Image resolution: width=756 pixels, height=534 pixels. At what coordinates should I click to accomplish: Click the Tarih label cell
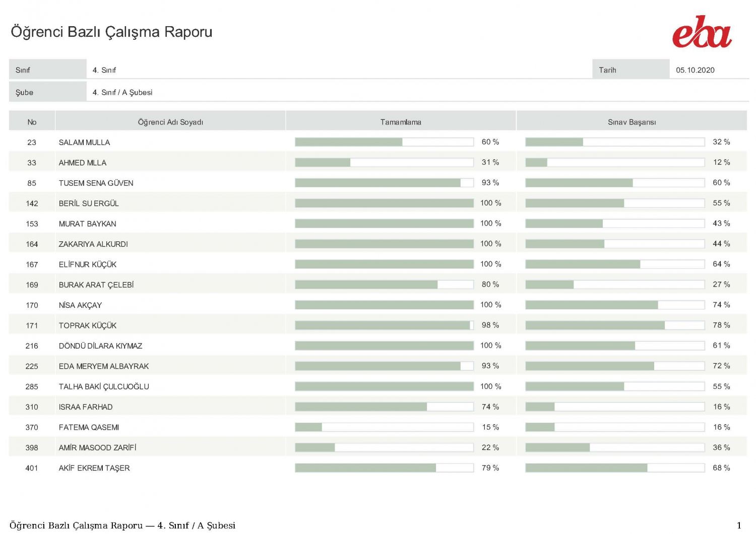click(631, 70)
